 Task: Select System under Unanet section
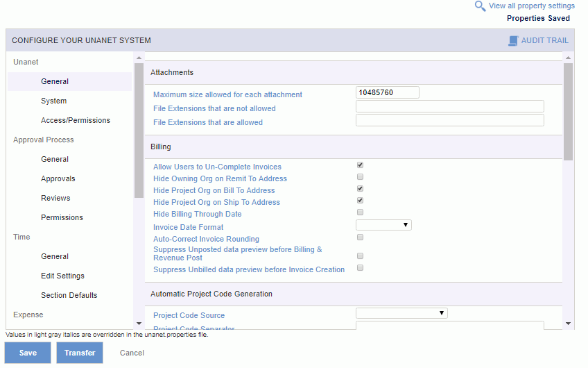point(53,101)
